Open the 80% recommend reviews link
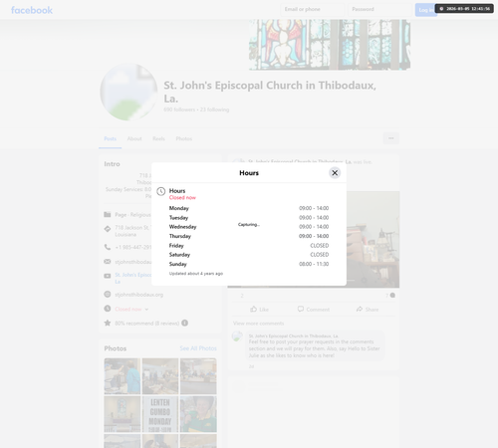498x448 pixels. click(147, 324)
